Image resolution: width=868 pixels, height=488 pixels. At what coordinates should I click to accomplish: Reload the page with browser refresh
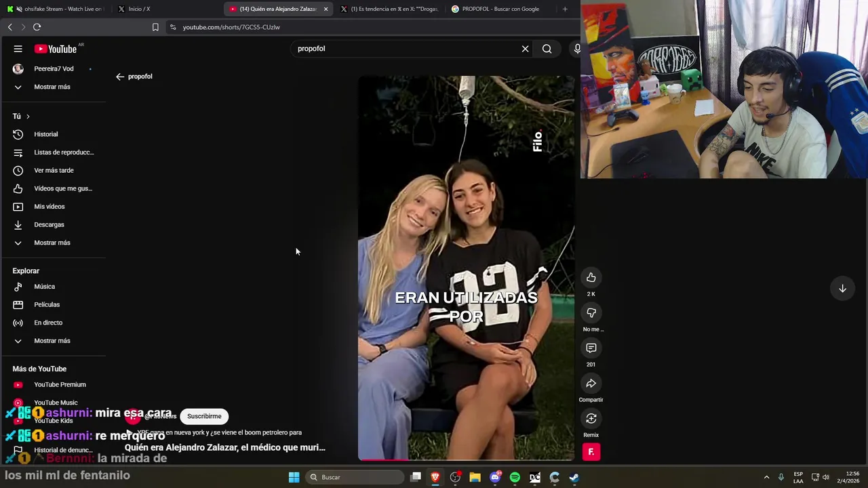(37, 27)
